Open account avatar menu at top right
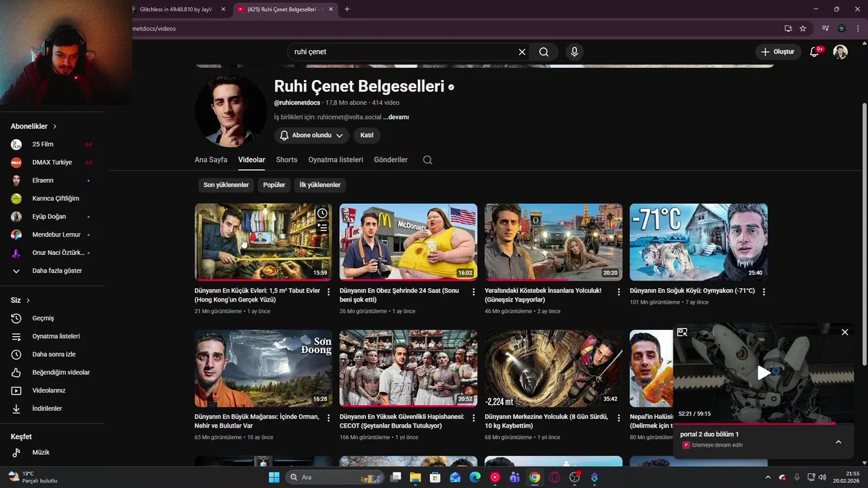 (x=840, y=52)
